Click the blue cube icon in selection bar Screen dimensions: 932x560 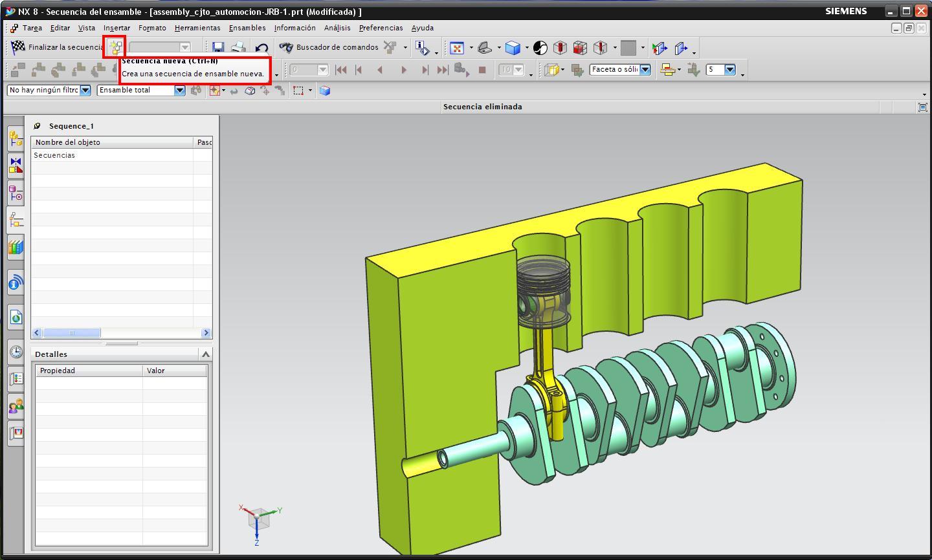tap(325, 91)
